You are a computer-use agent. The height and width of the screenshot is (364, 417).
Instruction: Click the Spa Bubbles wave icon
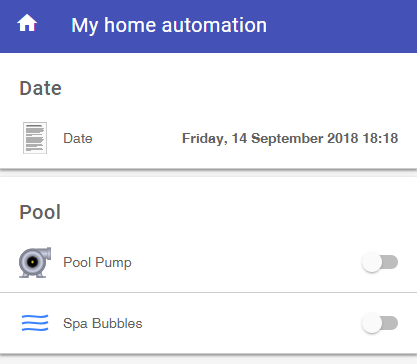tap(35, 323)
